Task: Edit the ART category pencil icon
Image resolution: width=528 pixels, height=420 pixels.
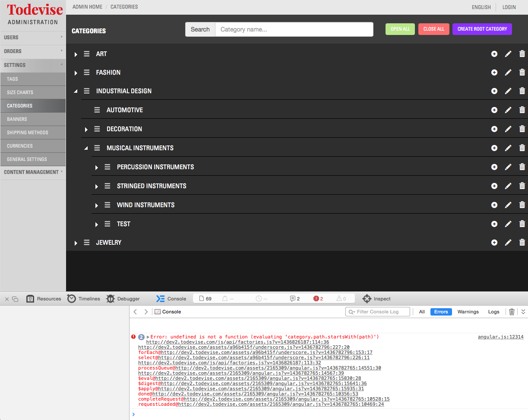Action: (x=508, y=54)
